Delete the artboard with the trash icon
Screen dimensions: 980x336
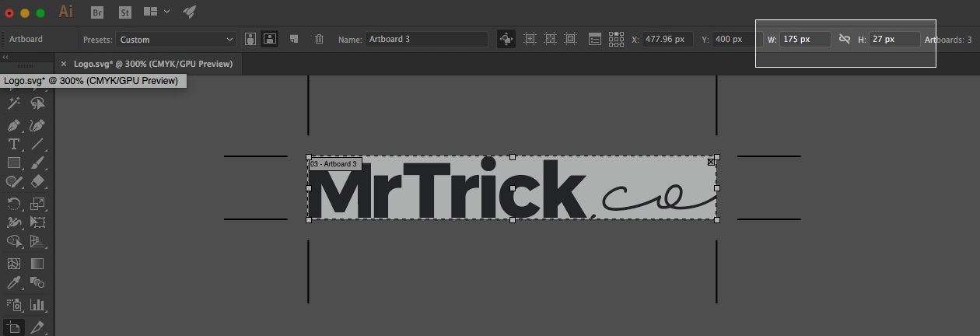click(319, 39)
